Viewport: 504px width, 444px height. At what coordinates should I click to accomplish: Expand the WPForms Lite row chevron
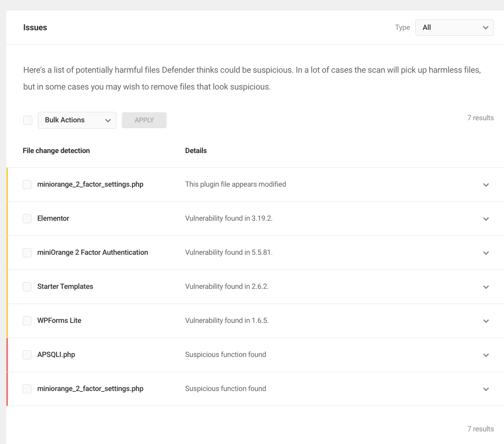pos(486,321)
